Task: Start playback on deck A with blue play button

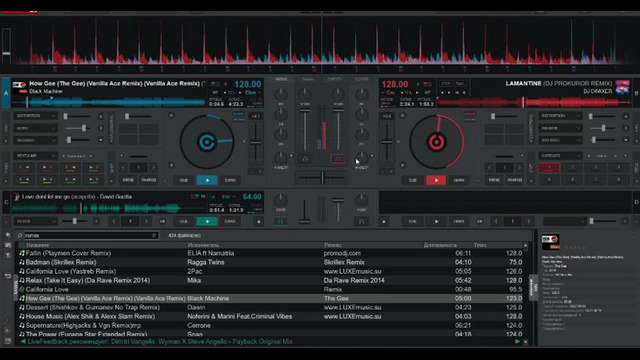Action: click(x=207, y=180)
